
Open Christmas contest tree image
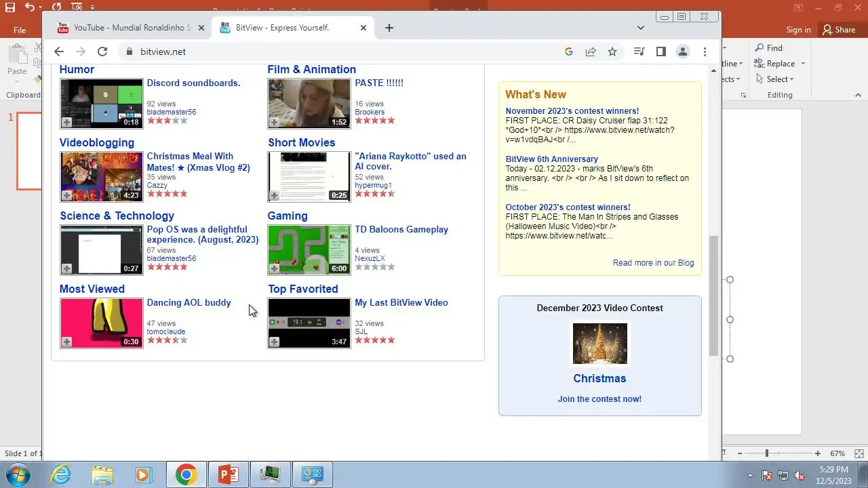599,344
